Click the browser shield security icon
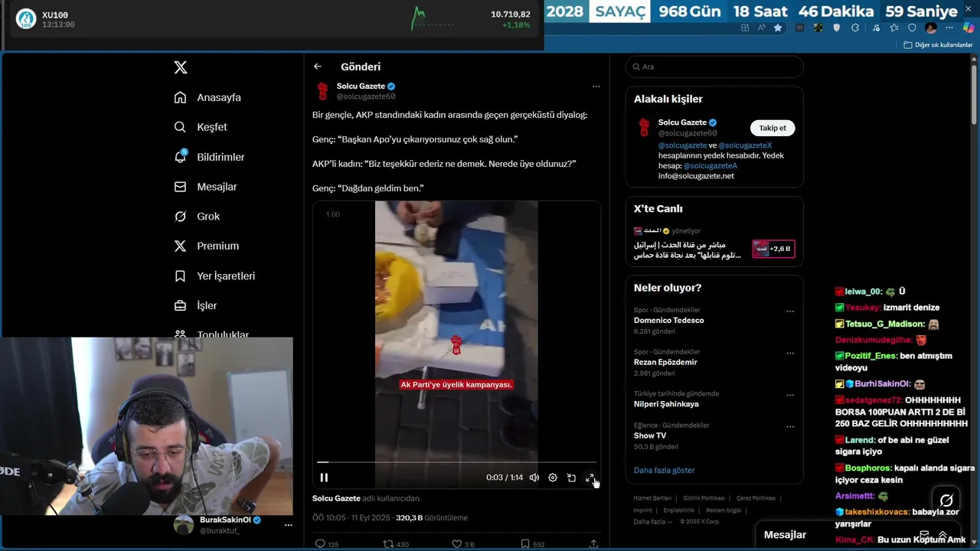 [912, 28]
